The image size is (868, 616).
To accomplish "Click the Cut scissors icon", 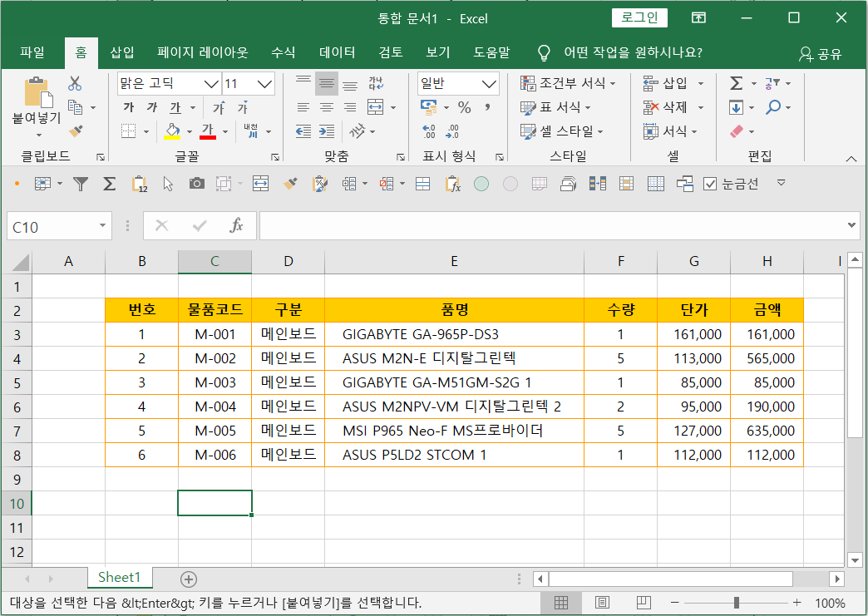I will click(75, 84).
